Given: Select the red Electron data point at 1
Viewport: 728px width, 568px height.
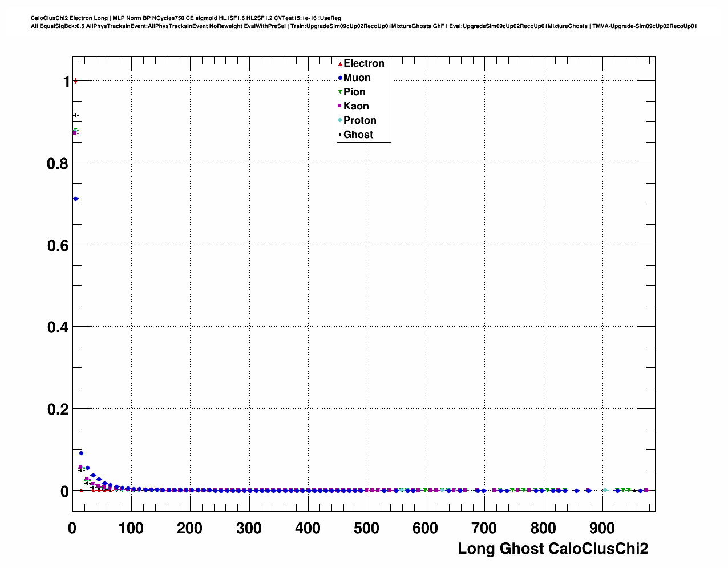Looking at the screenshot, I should [x=75, y=81].
